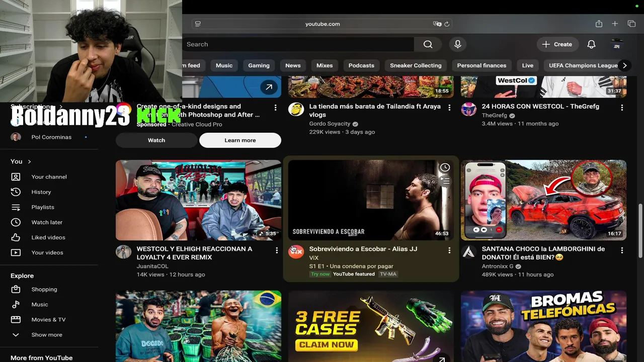The height and width of the screenshot is (362, 644).
Task: Click the search magnifier button
Action: [x=428, y=44]
